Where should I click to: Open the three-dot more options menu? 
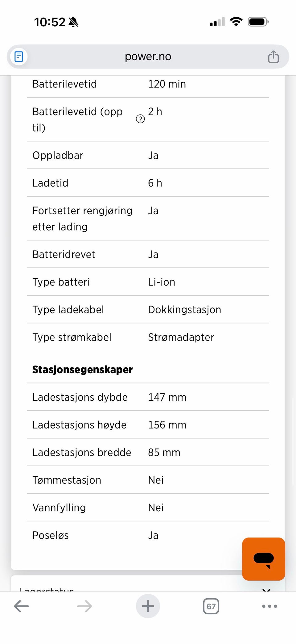pyautogui.click(x=269, y=606)
